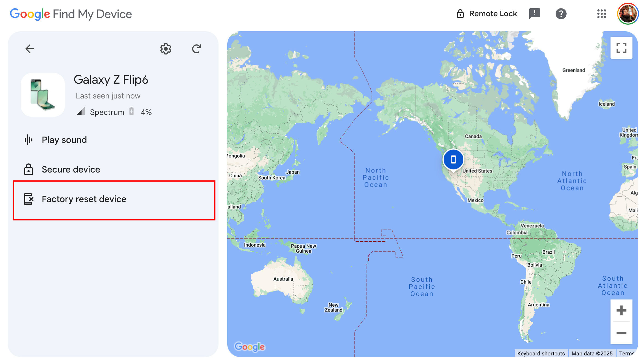Image resolution: width=644 pixels, height=362 pixels.
Task: Zoom out on the map
Action: click(621, 333)
